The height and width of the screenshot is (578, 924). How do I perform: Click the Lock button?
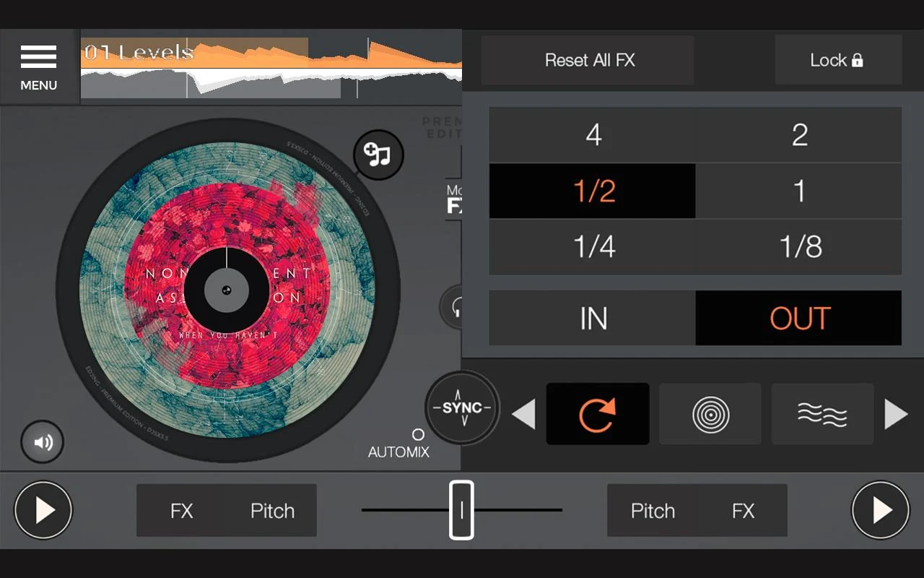(838, 60)
